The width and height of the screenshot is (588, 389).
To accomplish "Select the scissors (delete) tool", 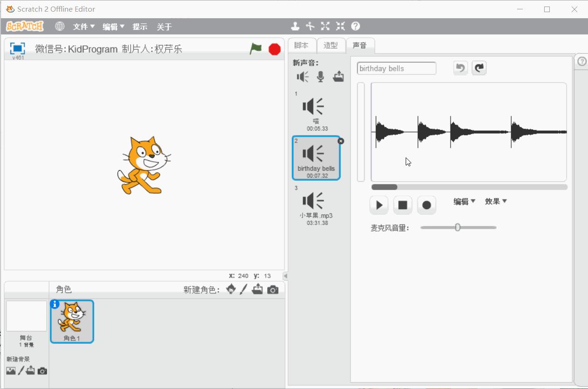I will 310,27.
